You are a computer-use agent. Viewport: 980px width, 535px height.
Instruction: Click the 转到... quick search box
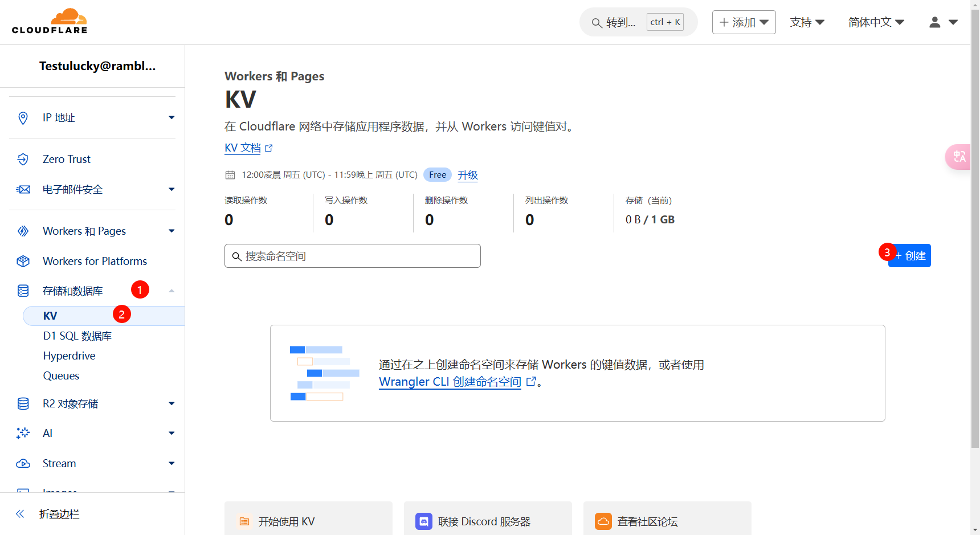638,22
